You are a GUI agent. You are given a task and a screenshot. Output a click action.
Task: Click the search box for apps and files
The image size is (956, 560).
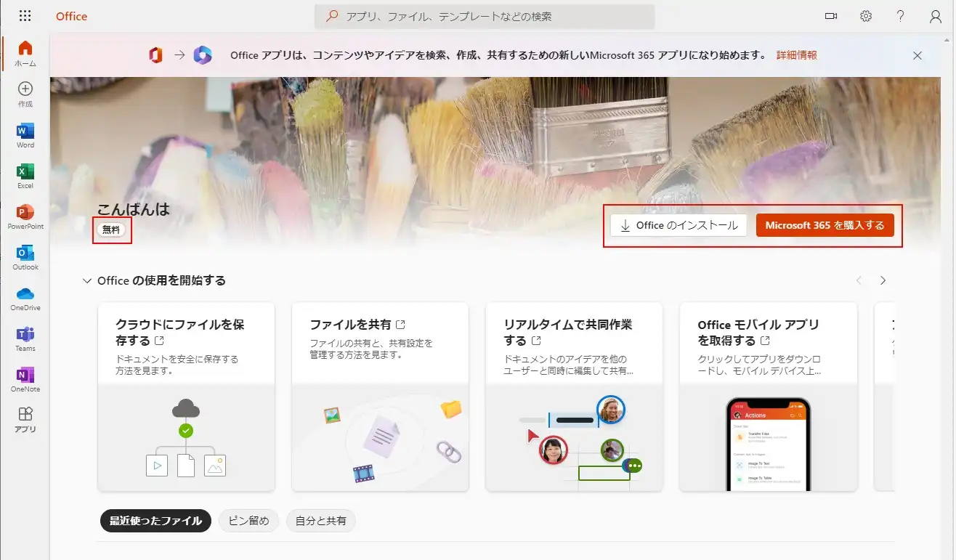pos(485,16)
